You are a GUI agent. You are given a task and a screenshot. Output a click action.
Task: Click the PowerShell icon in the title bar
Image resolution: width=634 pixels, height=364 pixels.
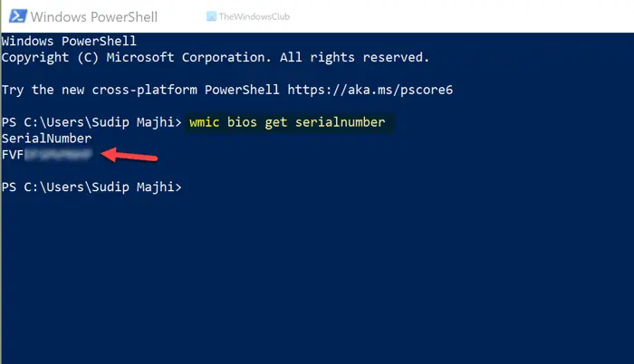click(x=15, y=15)
